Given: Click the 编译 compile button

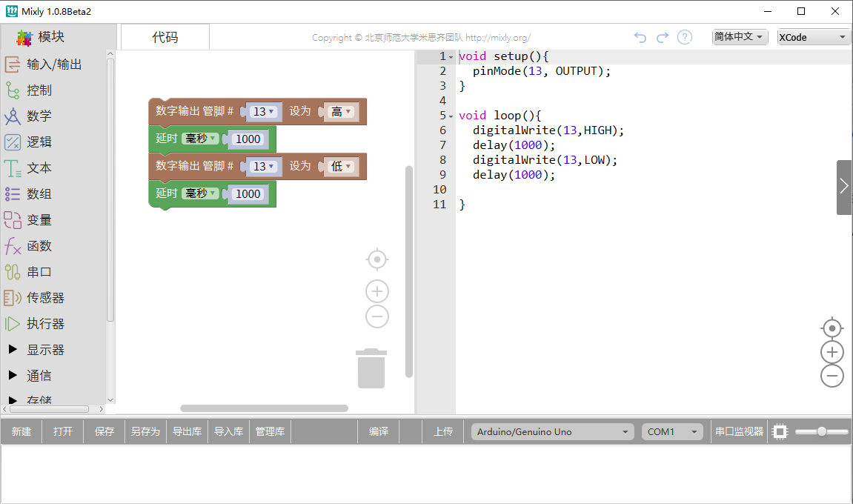Looking at the screenshot, I should pyautogui.click(x=378, y=431).
